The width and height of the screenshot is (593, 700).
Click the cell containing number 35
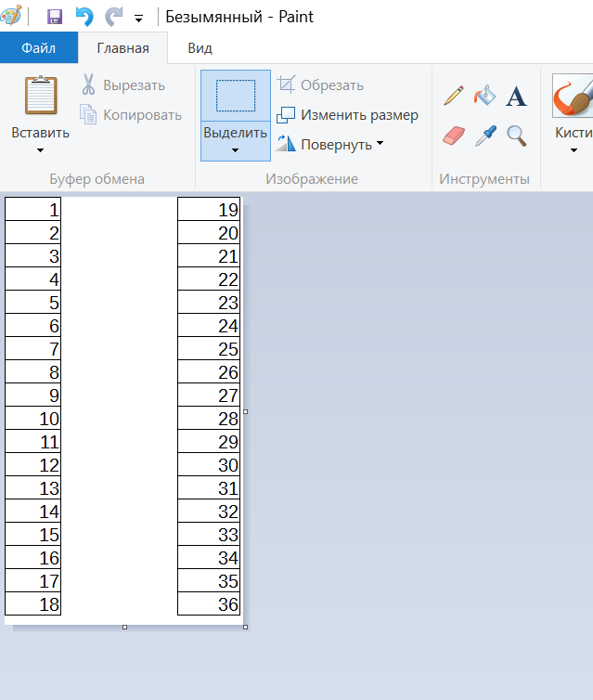coord(209,580)
